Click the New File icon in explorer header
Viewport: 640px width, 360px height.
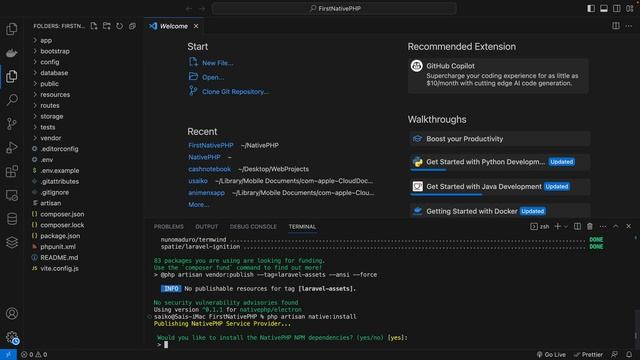tap(94, 26)
